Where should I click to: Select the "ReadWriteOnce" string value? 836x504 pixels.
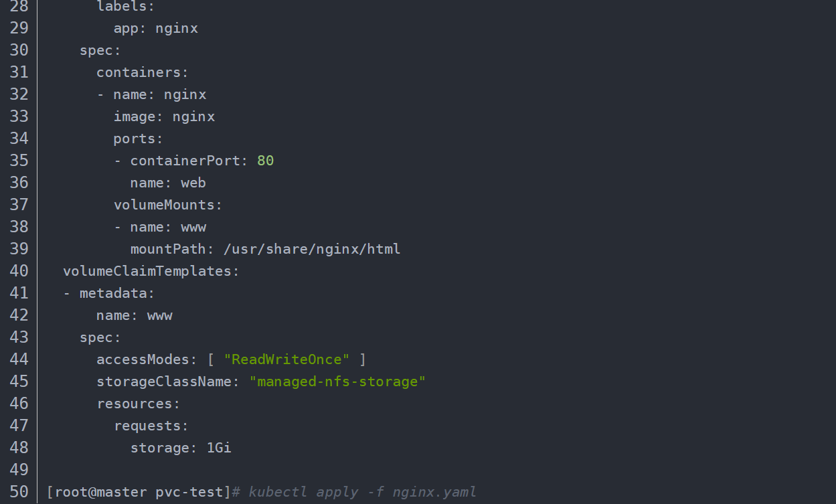click(286, 359)
